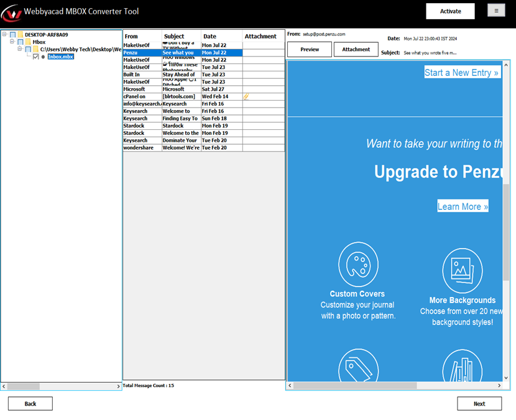
Task: Click the tag icon in the preview
Action: coord(358,366)
